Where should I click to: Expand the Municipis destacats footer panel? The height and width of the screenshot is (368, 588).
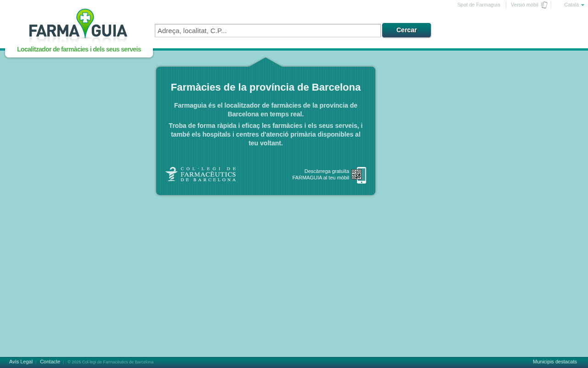click(555, 362)
